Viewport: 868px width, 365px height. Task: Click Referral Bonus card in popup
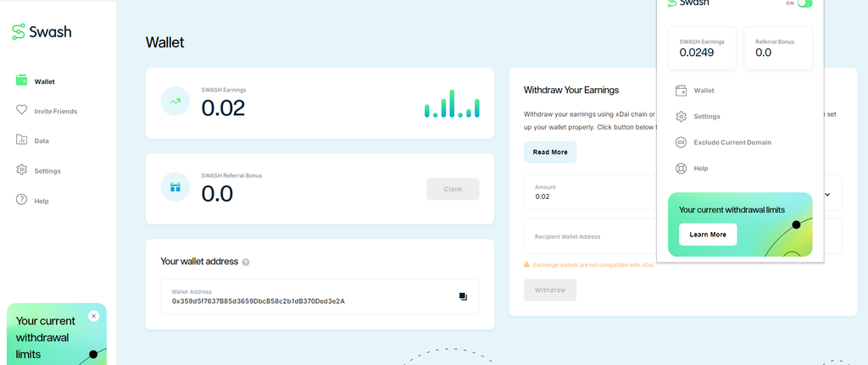[x=778, y=48]
